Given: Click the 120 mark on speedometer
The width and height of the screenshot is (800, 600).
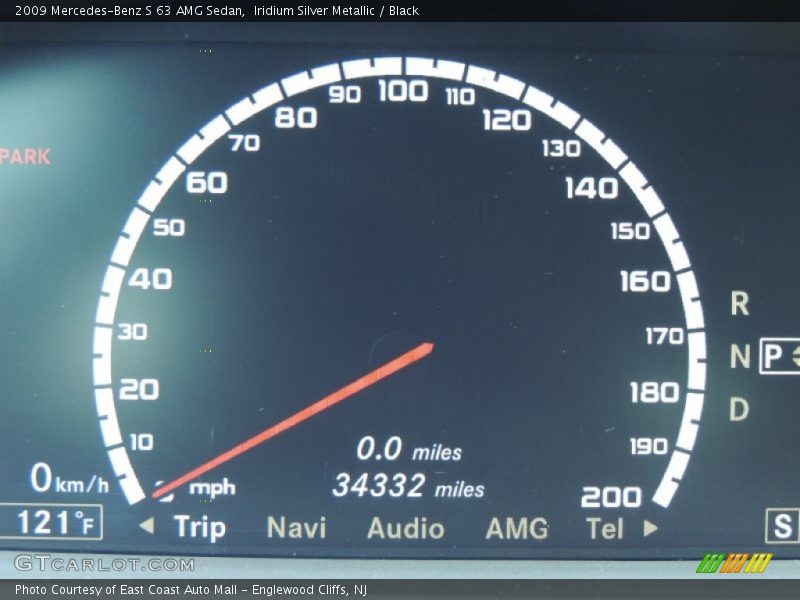Looking at the screenshot, I should tap(507, 120).
